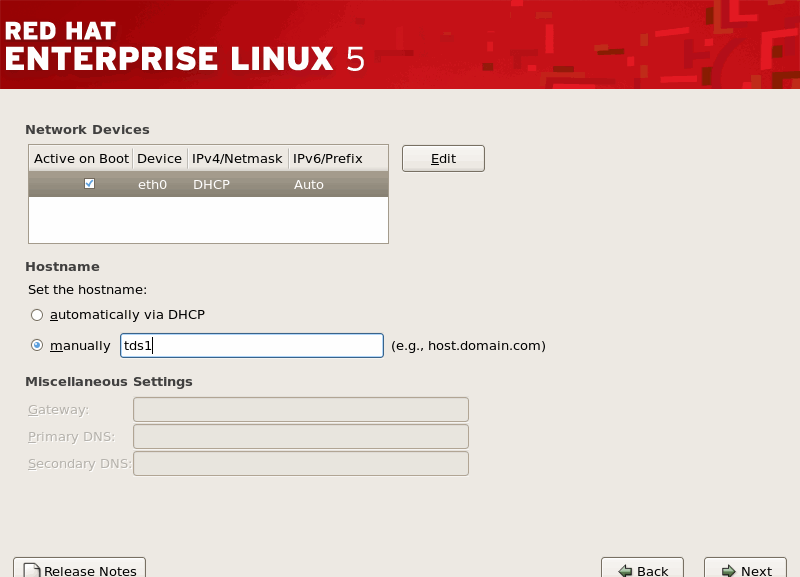Viewport: 800px width, 577px height.
Task: Click the Secondary DNS input box
Action: (x=300, y=463)
